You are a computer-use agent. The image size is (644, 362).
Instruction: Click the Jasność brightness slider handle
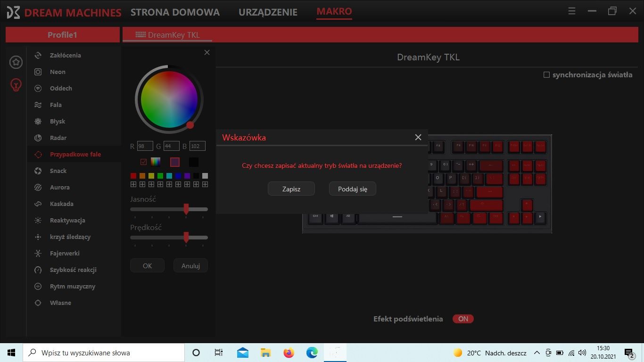(186, 209)
